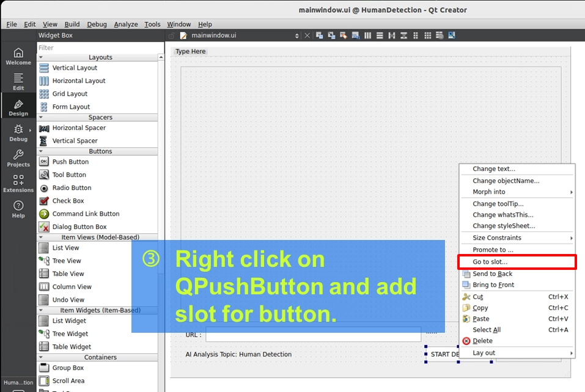
Task: Open the Analyze menu
Action: point(126,24)
